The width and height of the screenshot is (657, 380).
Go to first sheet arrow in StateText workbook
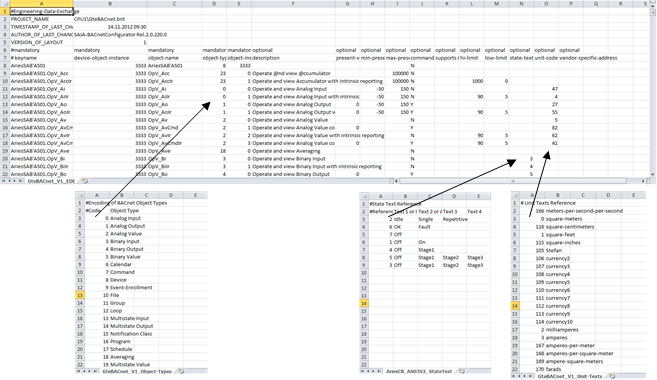tap(362, 371)
